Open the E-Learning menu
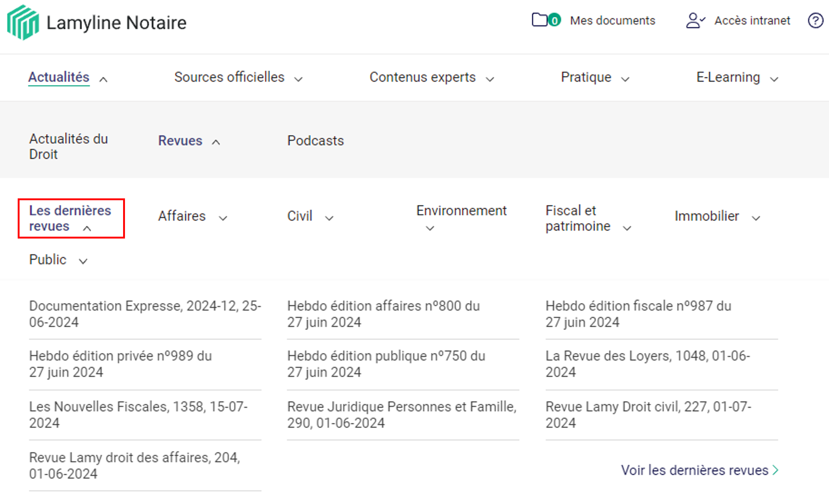 click(x=728, y=77)
